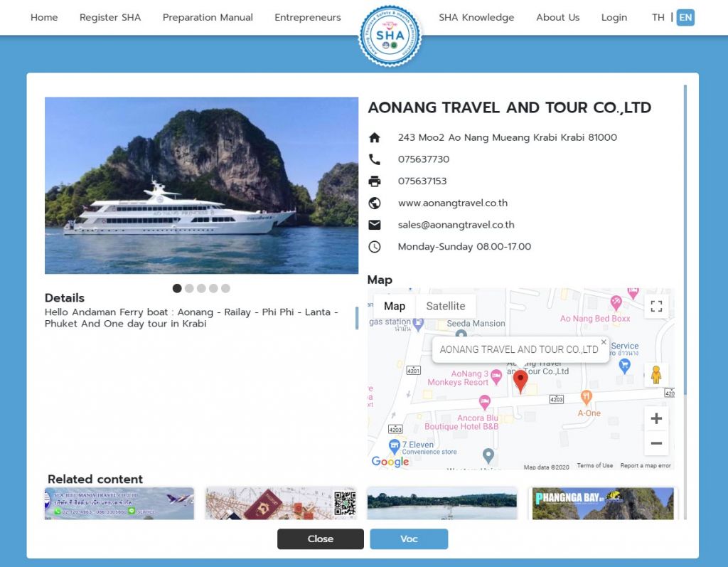Select the second carousel dot
Screen dimensions: 728x567
189,288
